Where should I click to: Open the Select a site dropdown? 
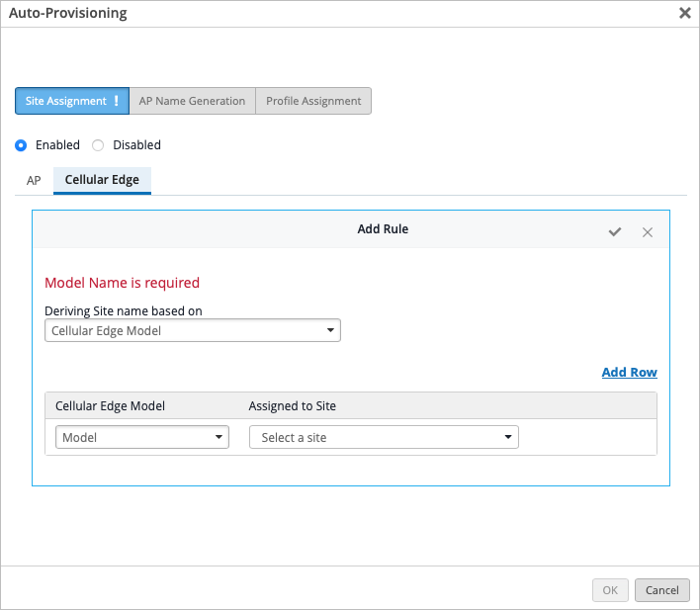(384, 437)
